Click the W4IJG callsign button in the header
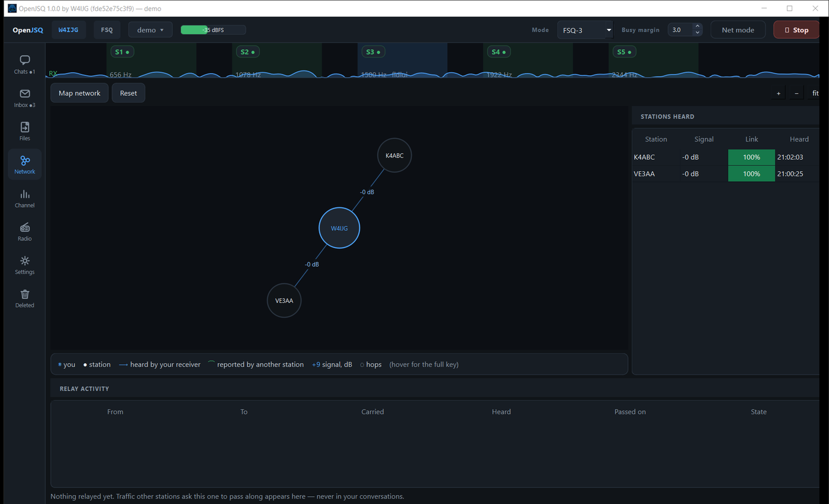This screenshot has width=829, height=504. click(x=69, y=30)
